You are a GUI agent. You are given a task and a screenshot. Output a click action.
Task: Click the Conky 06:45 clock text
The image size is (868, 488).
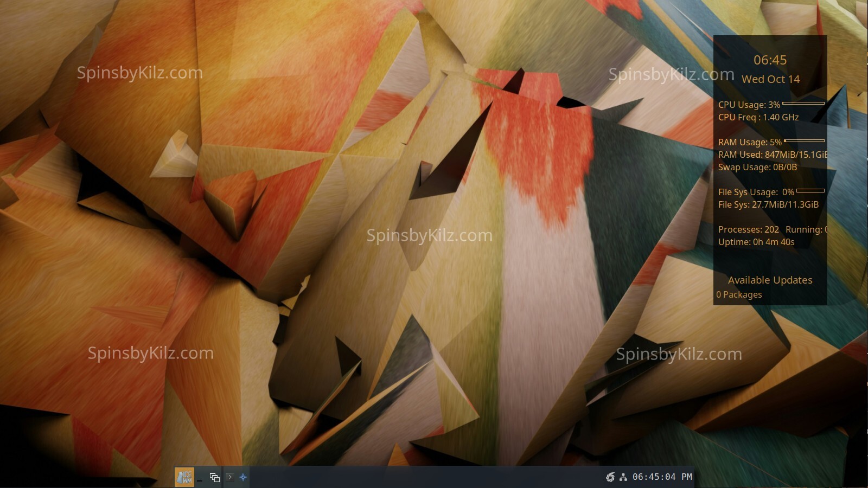tap(770, 60)
